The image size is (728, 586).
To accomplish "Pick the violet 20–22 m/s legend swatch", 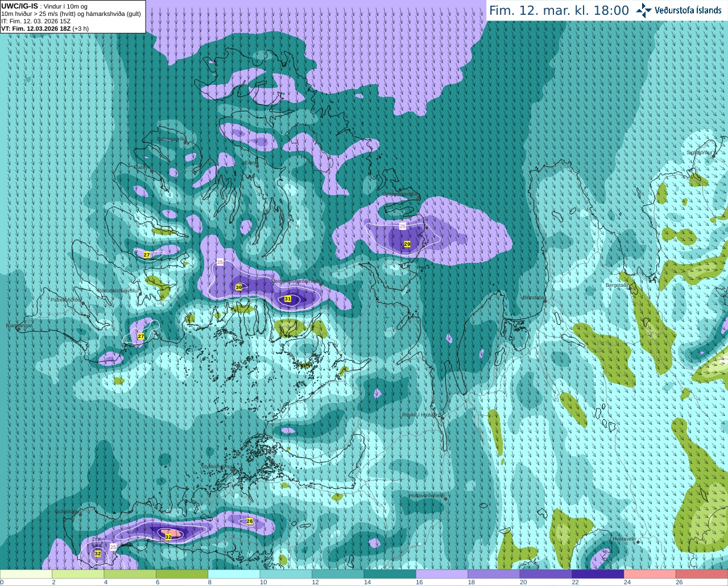I will [546, 574].
